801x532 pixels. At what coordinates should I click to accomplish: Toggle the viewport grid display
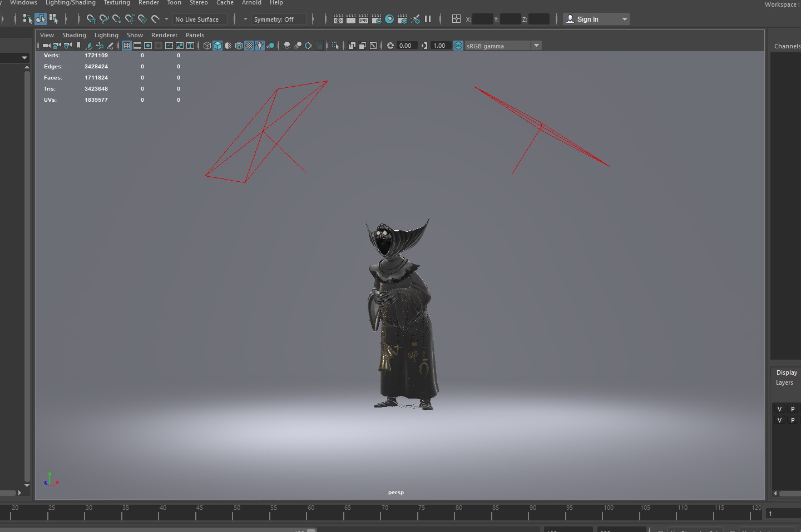pyautogui.click(x=127, y=46)
